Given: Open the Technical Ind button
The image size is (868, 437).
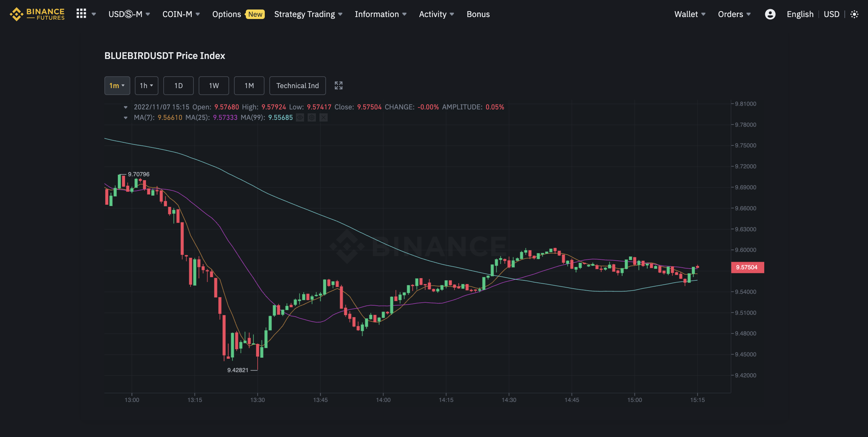Looking at the screenshot, I should [297, 85].
